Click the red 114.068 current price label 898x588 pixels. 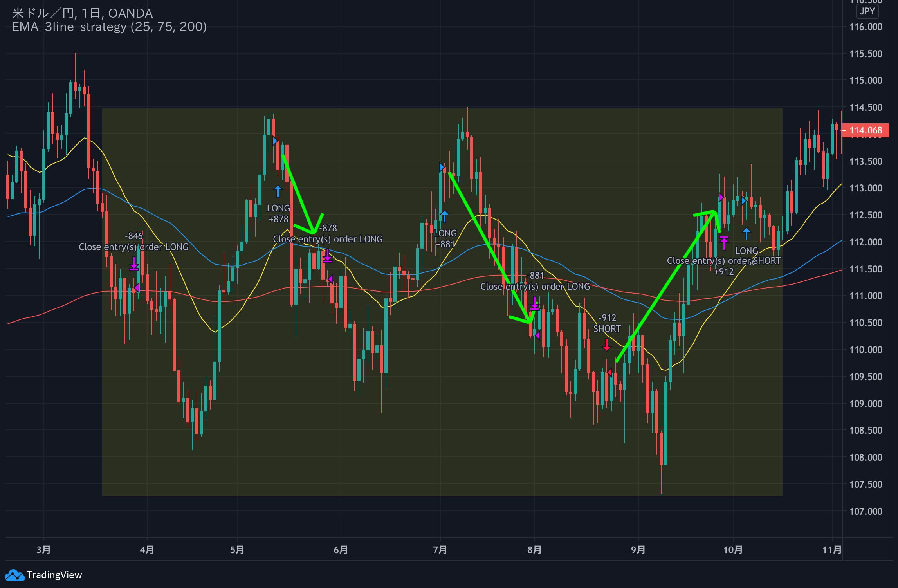(x=866, y=130)
